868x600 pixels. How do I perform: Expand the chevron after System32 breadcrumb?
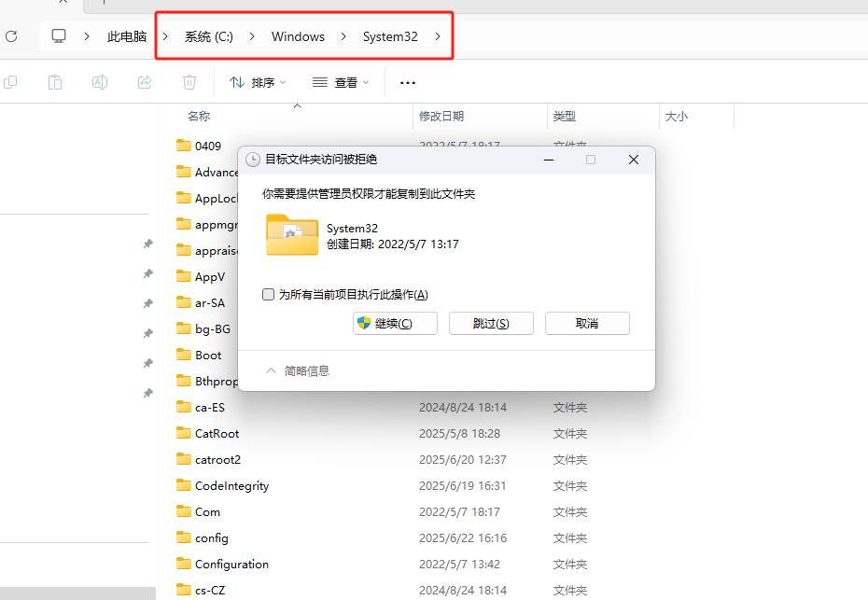(x=438, y=36)
